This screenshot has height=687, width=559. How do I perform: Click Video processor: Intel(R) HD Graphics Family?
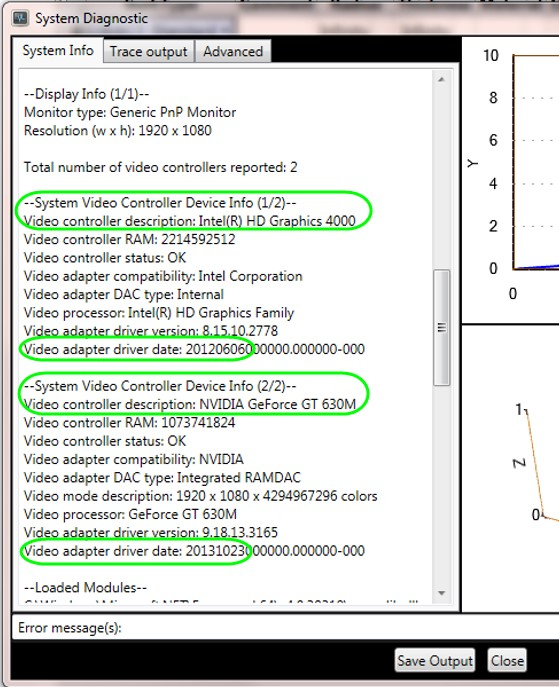159,313
